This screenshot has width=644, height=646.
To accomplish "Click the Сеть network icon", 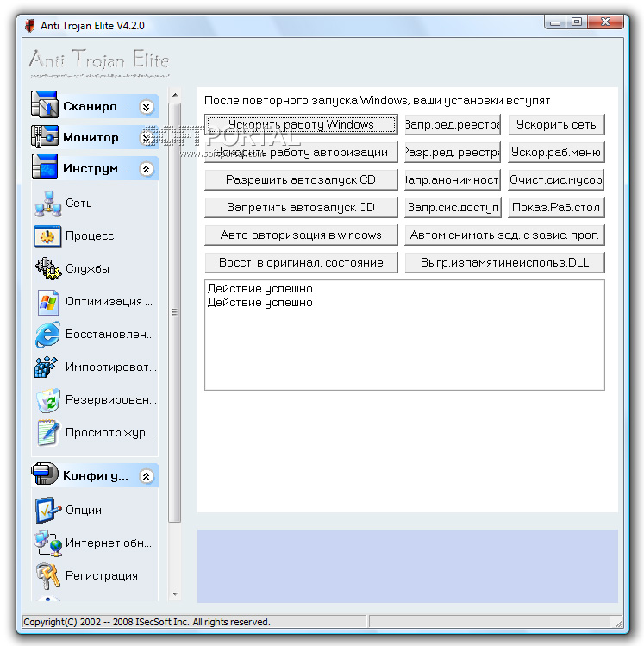I will pyautogui.click(x=48, y=204).
